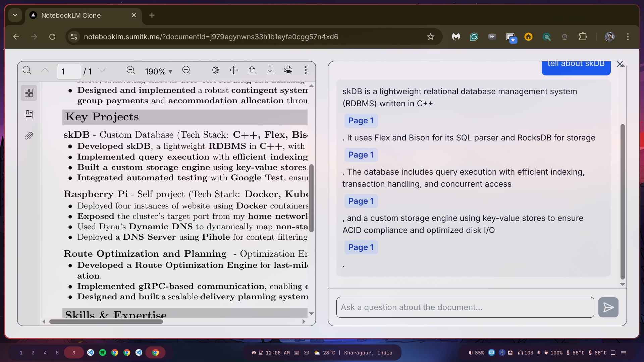Zoom out on the PDF

(x=131, y=70)
